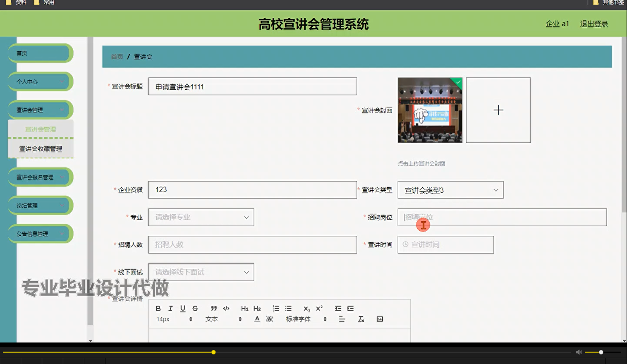Select the strikethrough icon in the editor
The width and height of the screenshot is (627, 364).
tap(195, 308)
